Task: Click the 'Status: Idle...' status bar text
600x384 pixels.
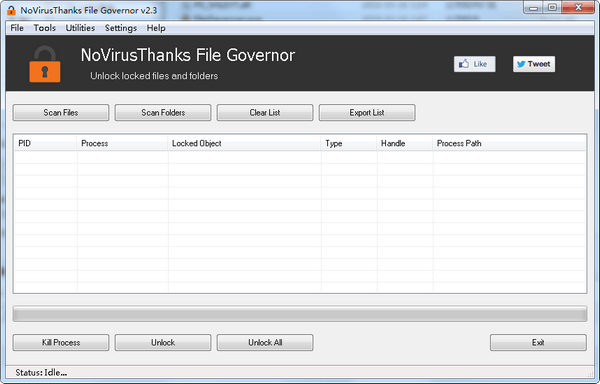Action: tap(41, 373)
